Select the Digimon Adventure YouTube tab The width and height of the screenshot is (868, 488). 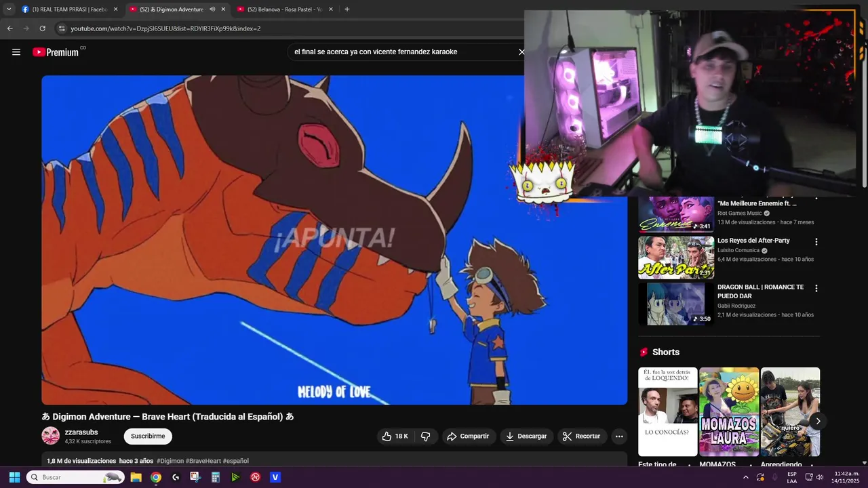(x=171, y=9)
